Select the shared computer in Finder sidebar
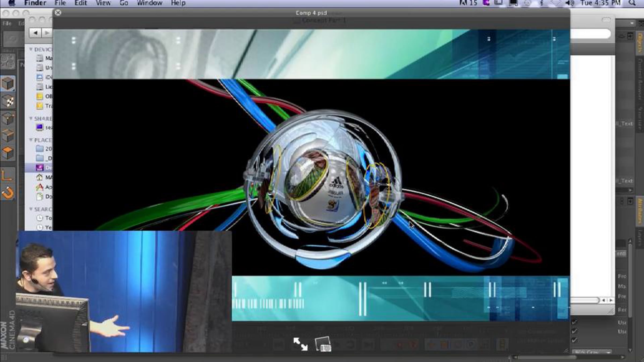This screenshot has height=362, width=644. [x=44, y=127]
